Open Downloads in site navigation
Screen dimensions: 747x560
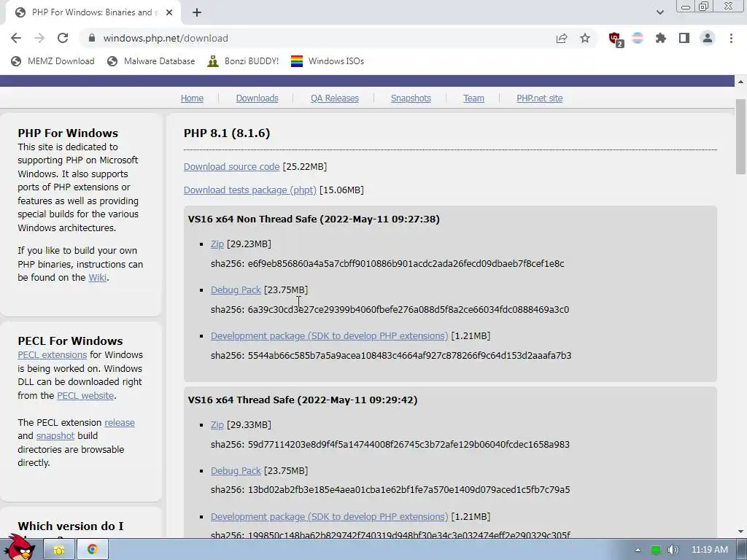pyautogui.click(x=258, y=98)
